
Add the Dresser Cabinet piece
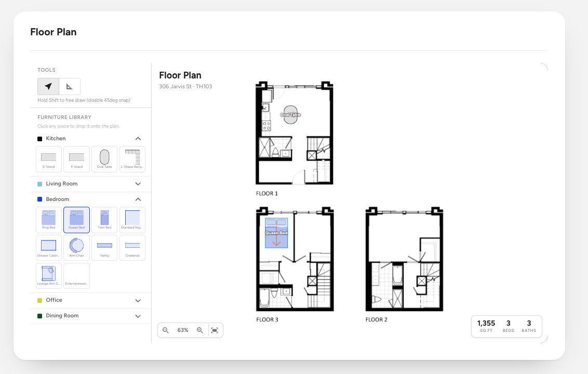[x=49, y=248]
